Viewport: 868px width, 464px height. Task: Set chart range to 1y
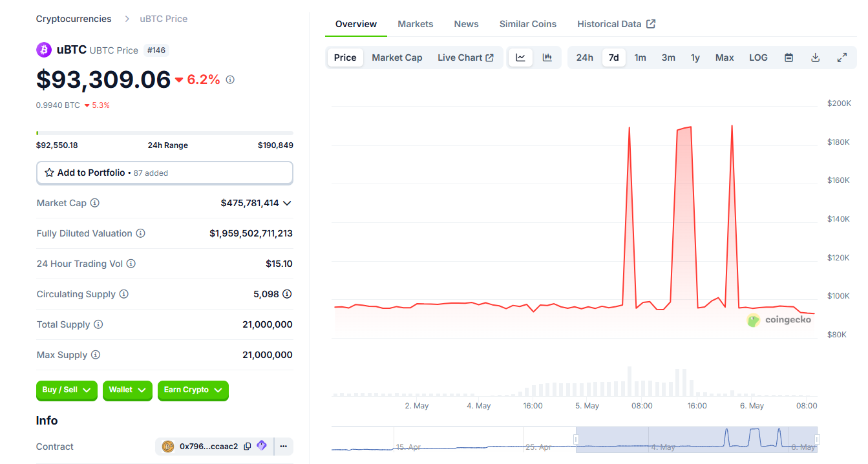click(695, 58)
